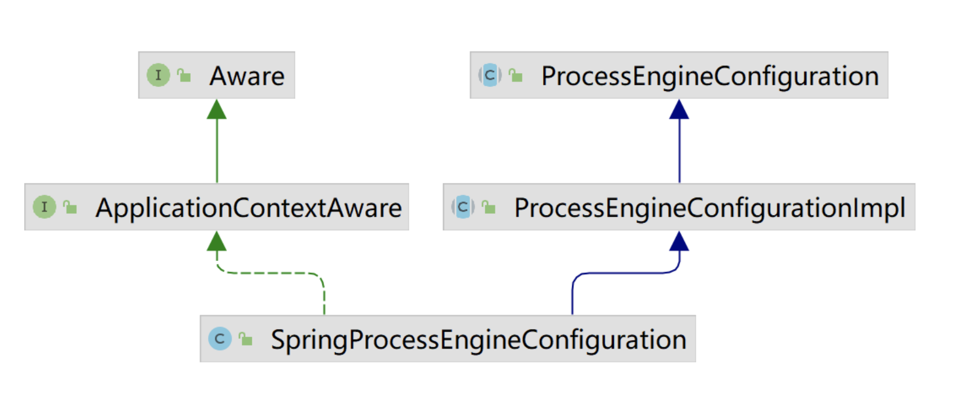Select the Aware node label

247,76
